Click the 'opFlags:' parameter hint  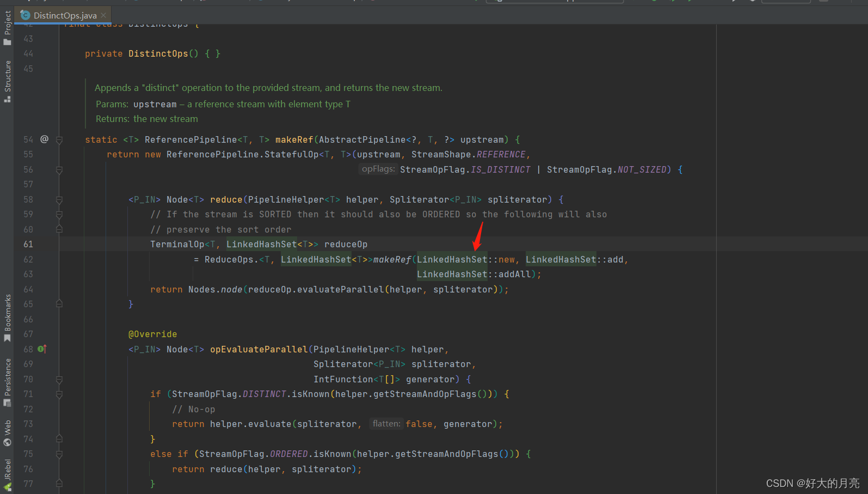tap(378, 169)
